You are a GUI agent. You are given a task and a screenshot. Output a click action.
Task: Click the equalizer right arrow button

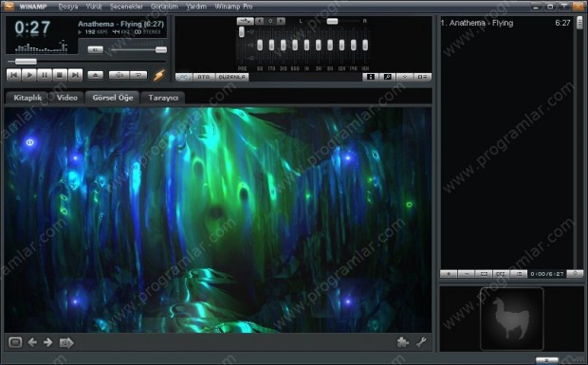tap(281, 21)
